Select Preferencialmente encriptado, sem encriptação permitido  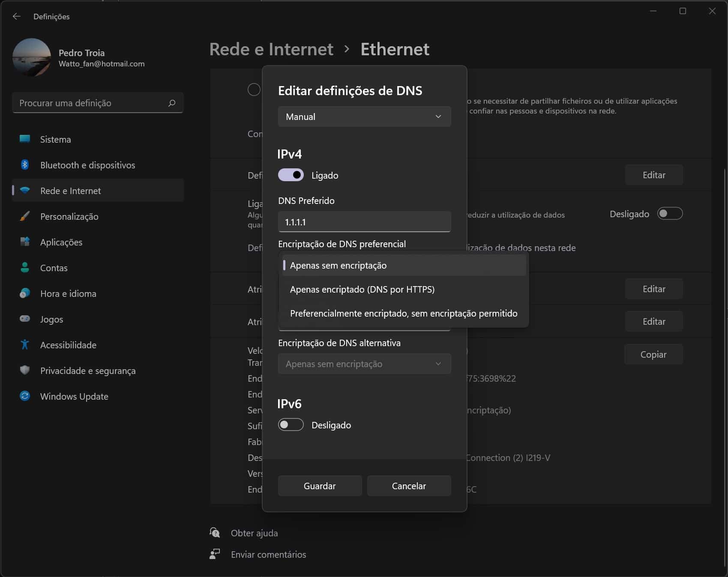pyautogui.click(x=403, y=314)
